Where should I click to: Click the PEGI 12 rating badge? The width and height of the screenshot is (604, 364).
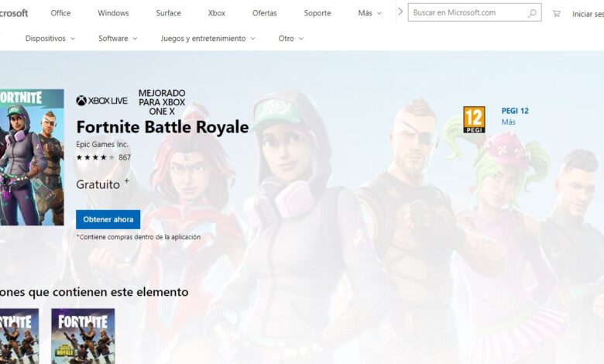coord(474,120)
